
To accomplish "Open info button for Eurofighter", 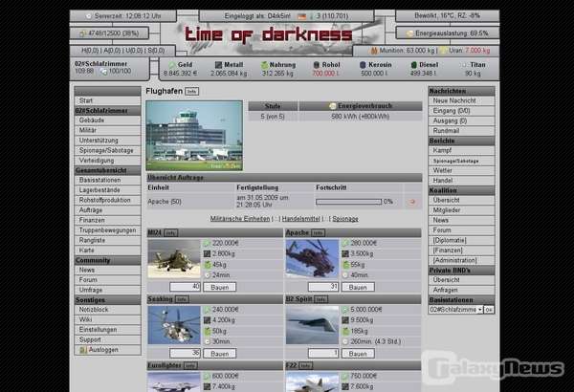I will (190, 365).
